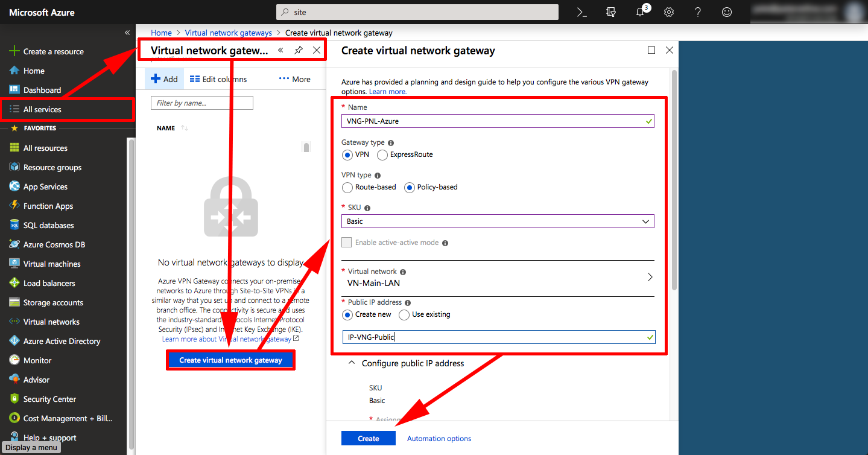Screen dimensions: 868x455
Task: Open portal settings gear
Action: click(x=669, y=12)
